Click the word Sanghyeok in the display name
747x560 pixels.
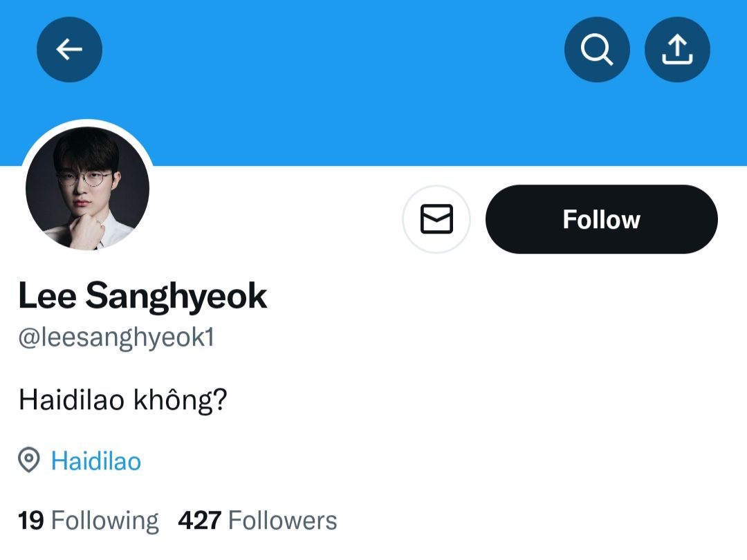(x=176, y=297)
